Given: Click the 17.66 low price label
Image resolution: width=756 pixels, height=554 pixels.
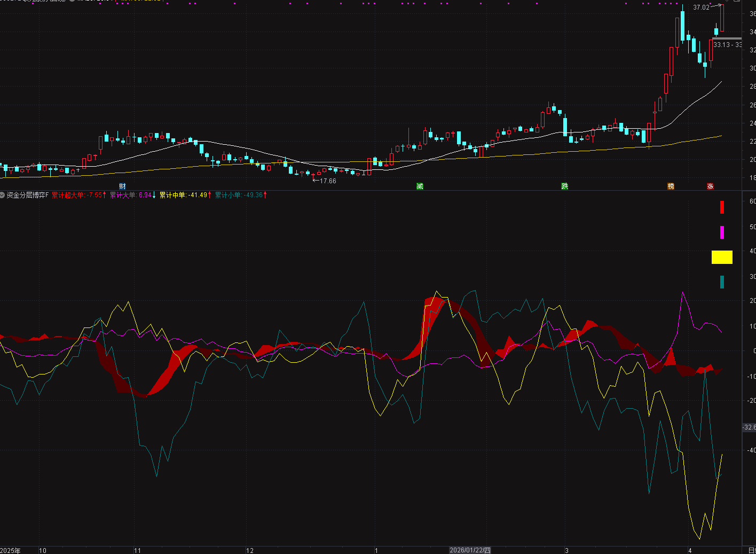Looking at the screenshot, I should tap(328, 181).
